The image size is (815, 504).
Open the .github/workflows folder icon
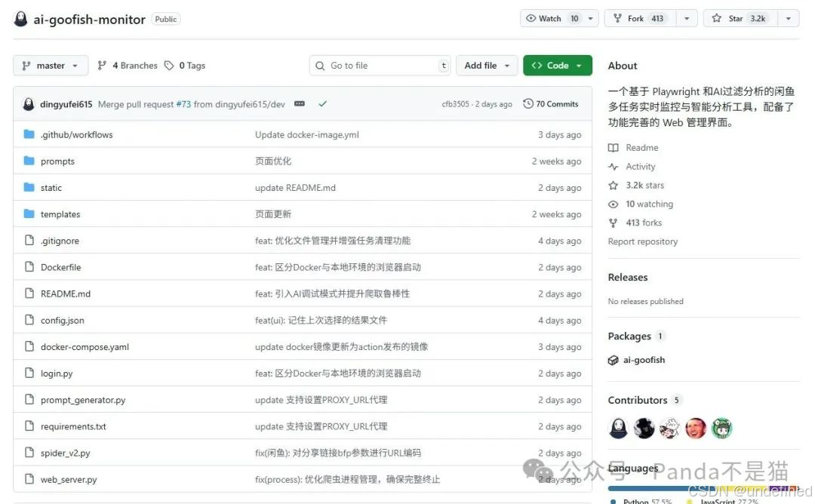29,134
